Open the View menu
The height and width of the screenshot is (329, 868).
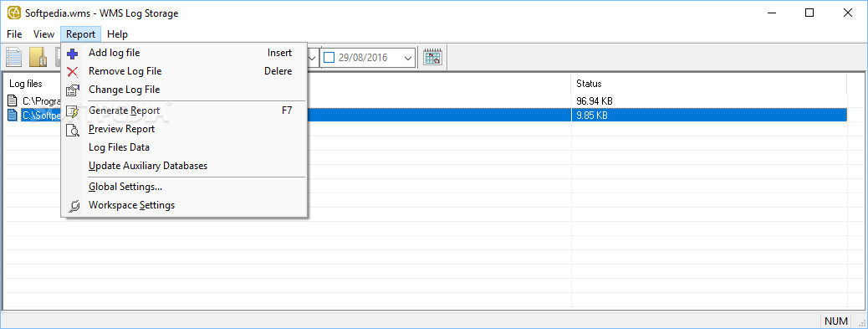click(x=43, y=34)
